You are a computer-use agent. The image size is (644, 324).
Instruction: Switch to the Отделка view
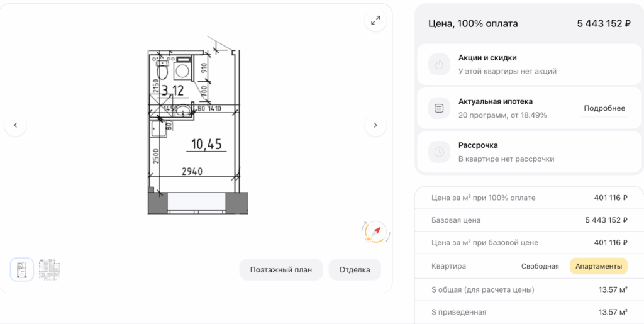pos(355,269)
